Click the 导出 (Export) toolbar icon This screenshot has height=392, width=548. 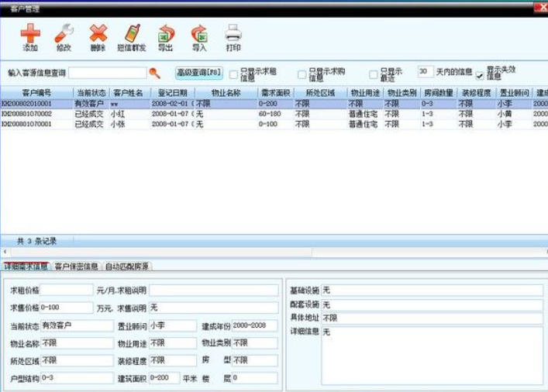click(x=166, y=35)
